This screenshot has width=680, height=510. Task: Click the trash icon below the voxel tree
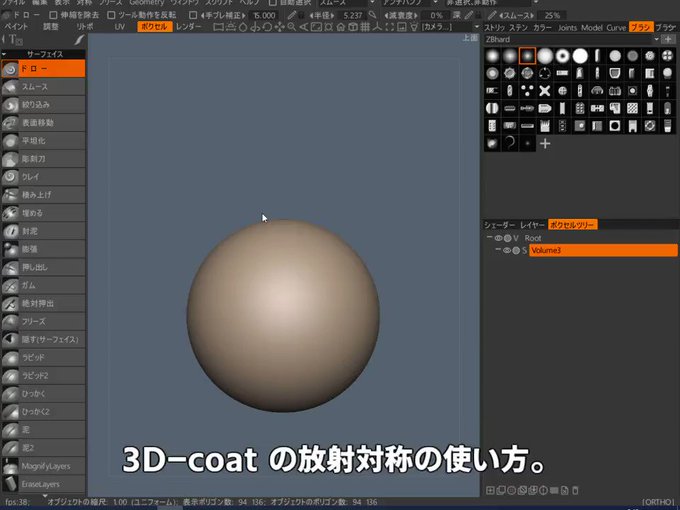click(575, 490)
